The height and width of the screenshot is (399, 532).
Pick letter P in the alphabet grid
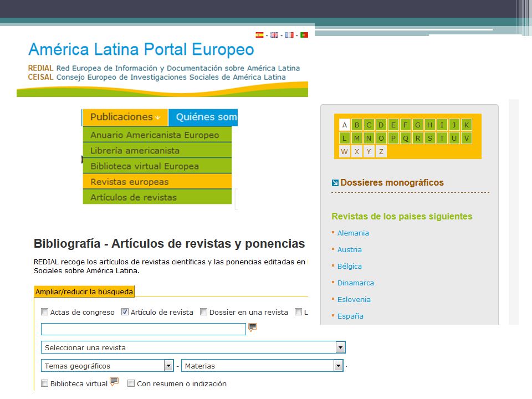[x=393, y=138]
